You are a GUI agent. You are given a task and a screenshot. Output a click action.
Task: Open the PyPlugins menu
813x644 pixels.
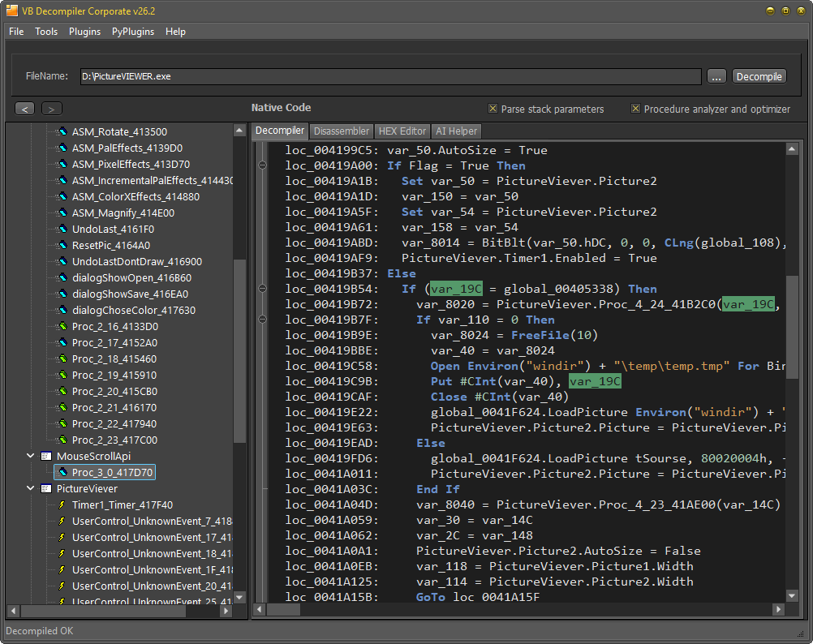pyautogui.click(x=133, y=32)
